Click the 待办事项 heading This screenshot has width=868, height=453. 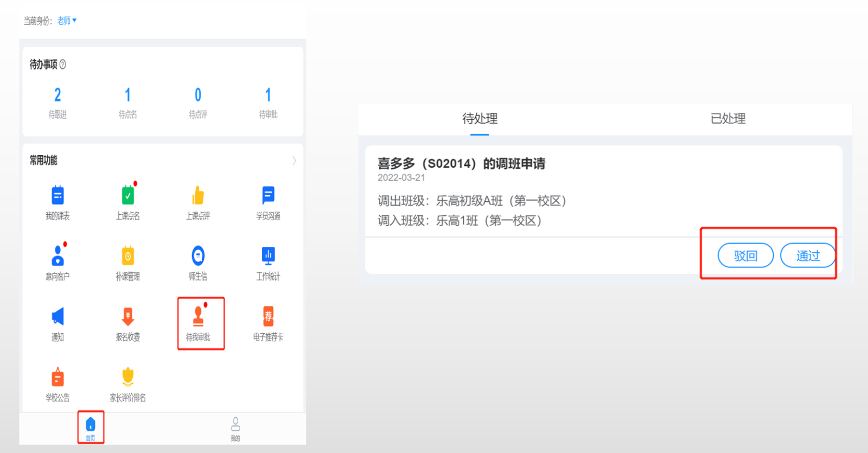pos(43,65)
